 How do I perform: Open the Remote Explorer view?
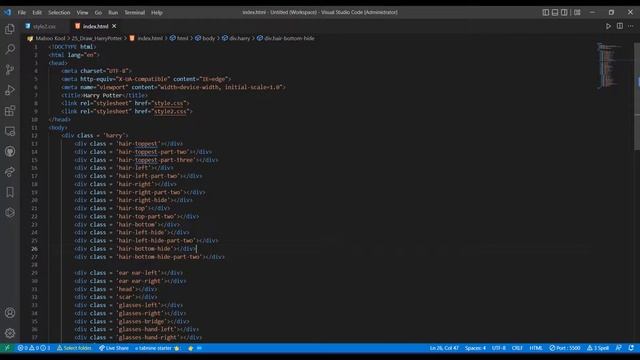pyautogui.click(x=10, y=131)
